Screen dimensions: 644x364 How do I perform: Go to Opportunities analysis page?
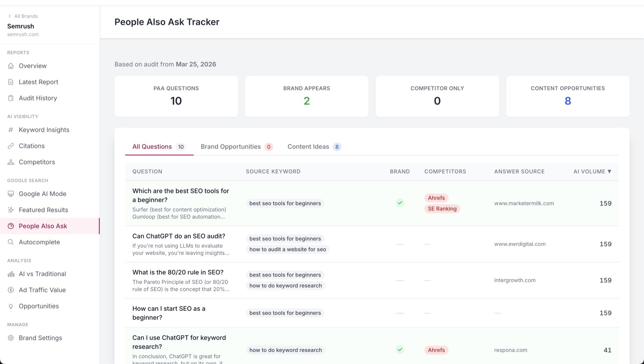click(39, 306)
